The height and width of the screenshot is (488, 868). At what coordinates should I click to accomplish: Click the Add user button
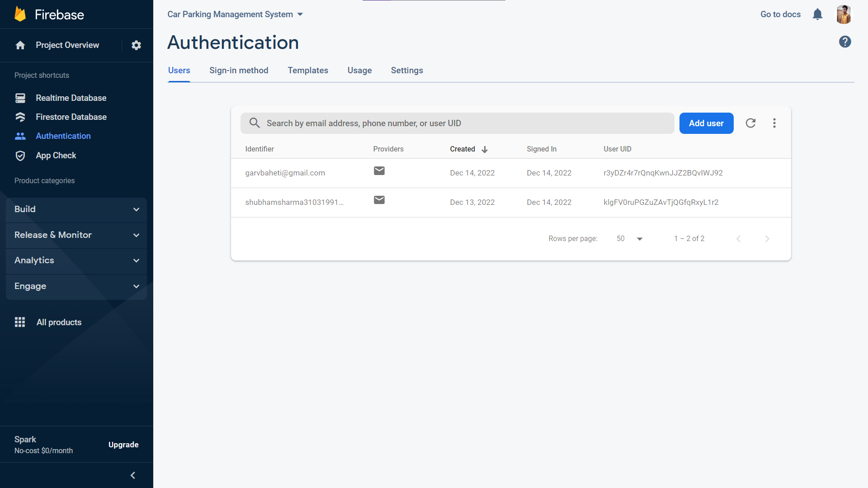[706, 123]
